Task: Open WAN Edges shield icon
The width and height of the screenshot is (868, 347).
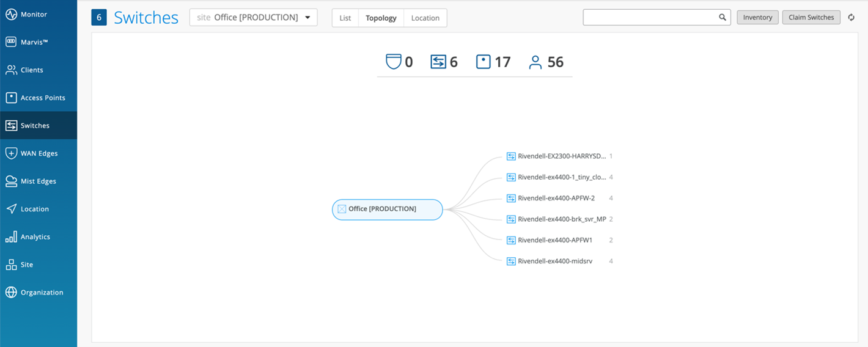Action: click(11, 153)
